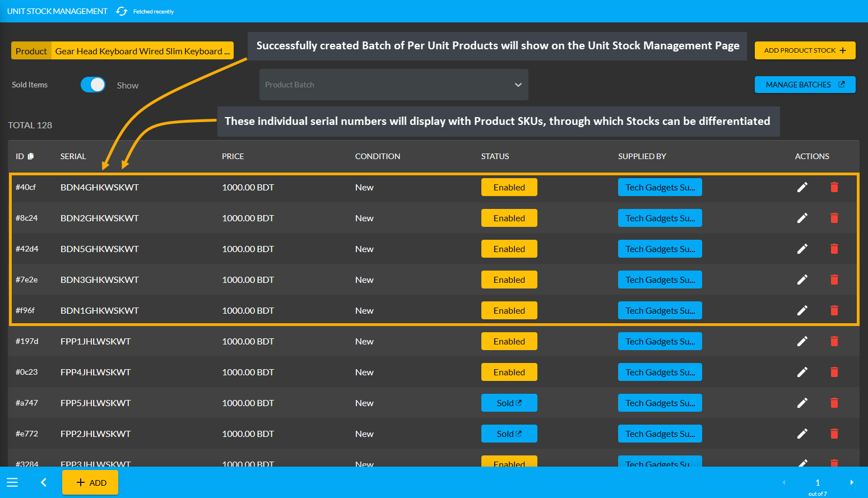The image size is (868, 498).
Task: Delete stock row FPP2JHLWSKWT with trash icon
Action: [834, 434]
